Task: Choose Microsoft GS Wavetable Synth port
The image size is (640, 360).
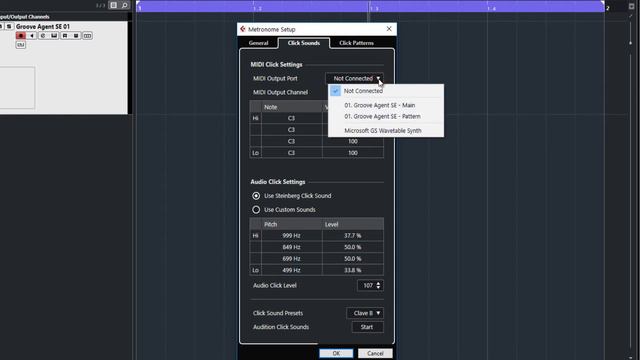Action: coord(386,131)
